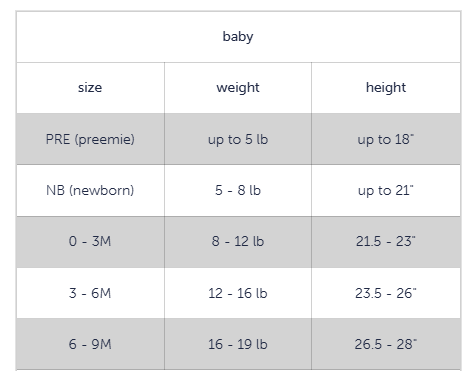This screenshot has width=474, height=371.
Task: Select the 'weight' column header
Action: (238, 88)
